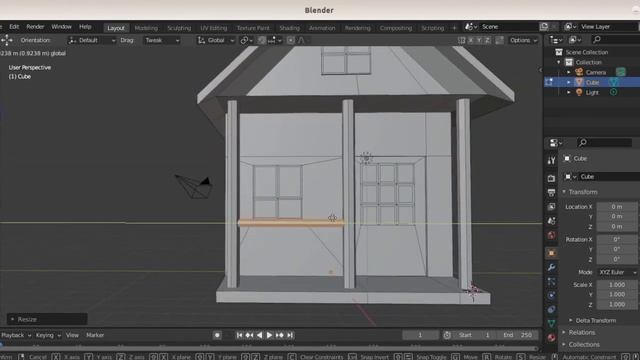
Task: Open the Object properties tab icon
Action: (x=551, y=253)
